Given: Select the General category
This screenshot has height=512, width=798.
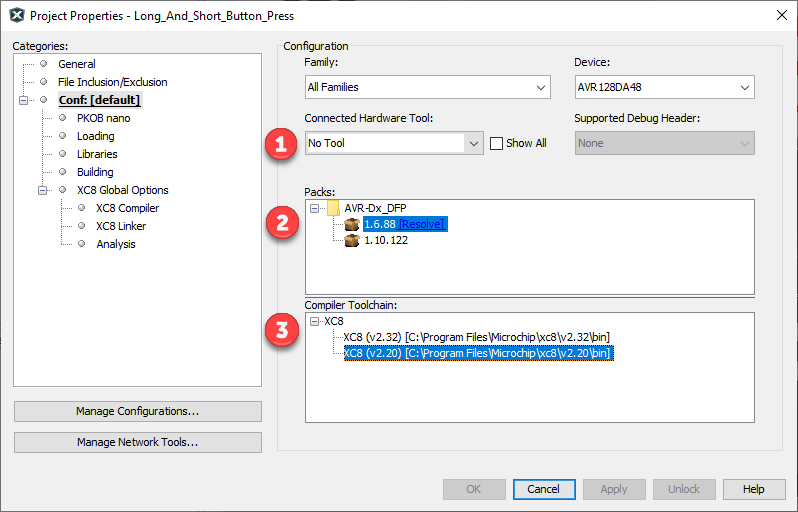Looking at the screenshot, I should point(77,64).
